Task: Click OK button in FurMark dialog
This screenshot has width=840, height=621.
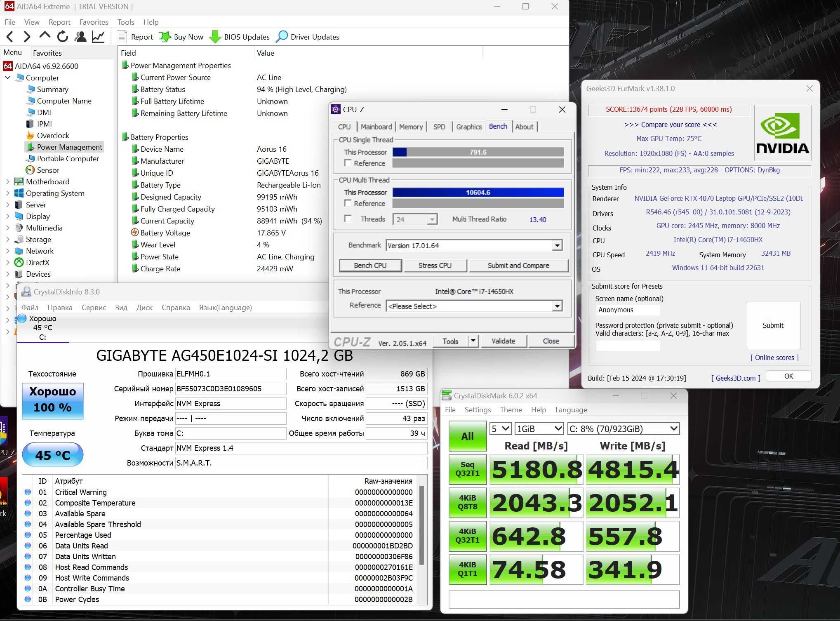Action: click(x=788, y=376)
